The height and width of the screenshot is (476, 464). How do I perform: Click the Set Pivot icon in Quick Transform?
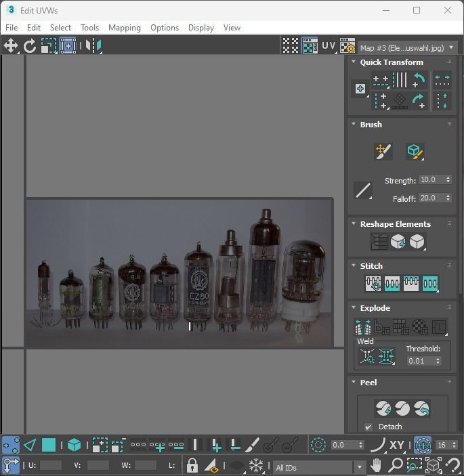click(x=360, y=89)
